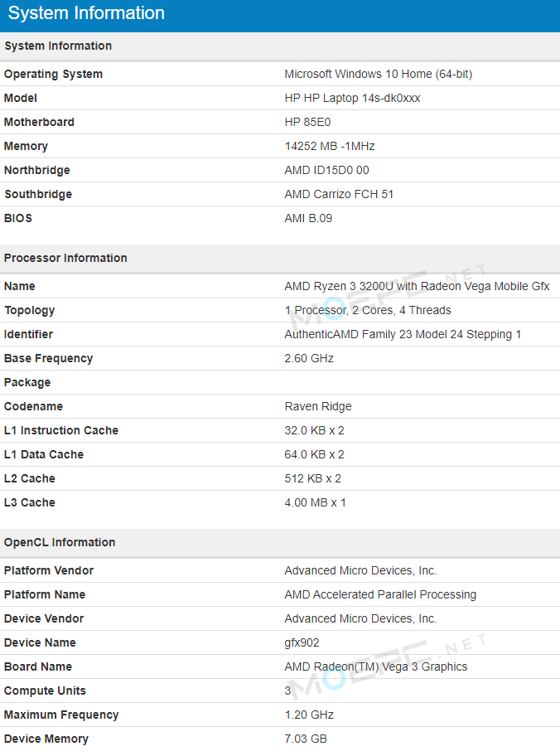This screenshot has width=560, height=756.
Task: Select '1 Processor, 2 Cores, 4 Threads' value
Action: point(368,310)
